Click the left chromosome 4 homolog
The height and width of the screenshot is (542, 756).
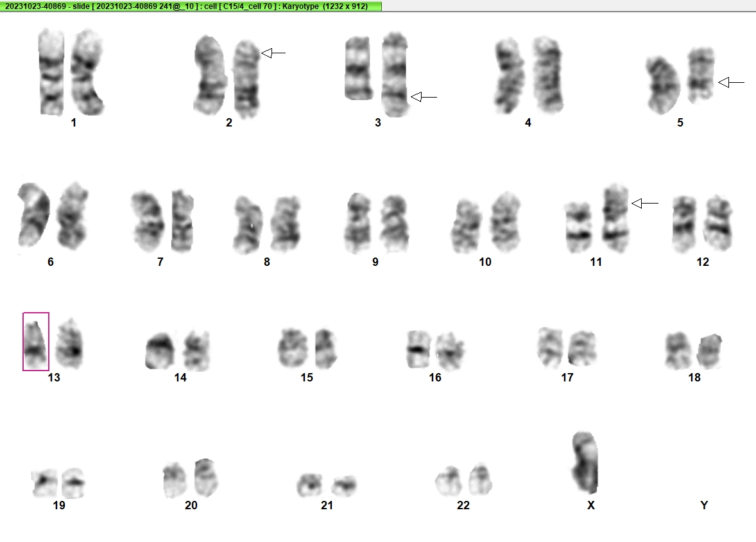[x=510, y=75]
